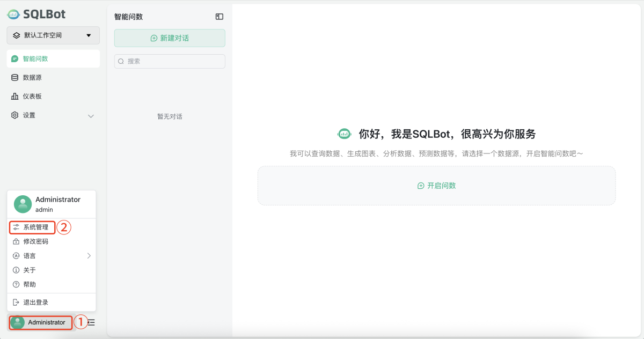Click the 帮助 question mark icon
Screen dimensions: 644x339
click(16, 284)
